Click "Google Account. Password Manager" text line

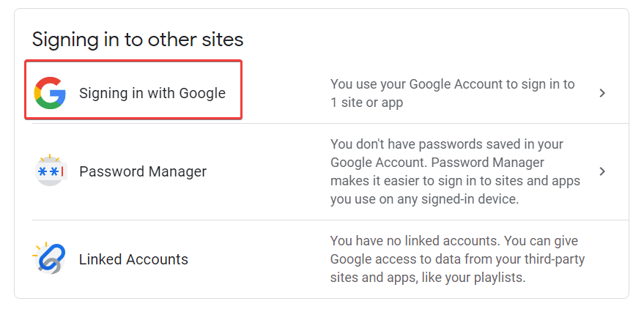(x=437, y=162)
